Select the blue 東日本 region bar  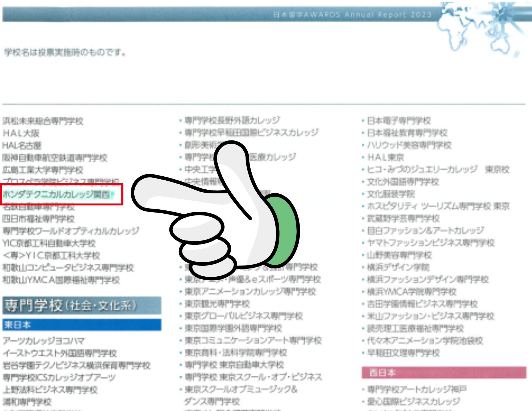(x=82, y=325)
